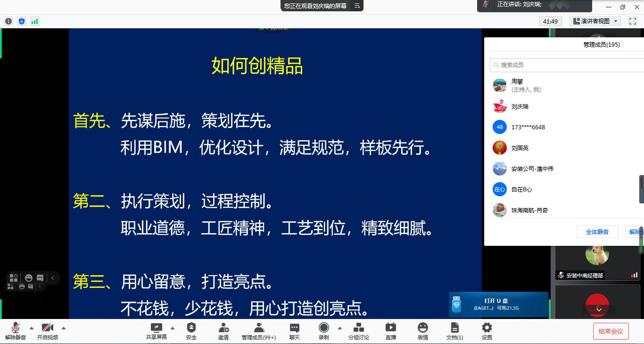The width and height of the screenshot is (644, 344).
Task: Open 管理成员(99+) participants panel
Action: [258, 331]
